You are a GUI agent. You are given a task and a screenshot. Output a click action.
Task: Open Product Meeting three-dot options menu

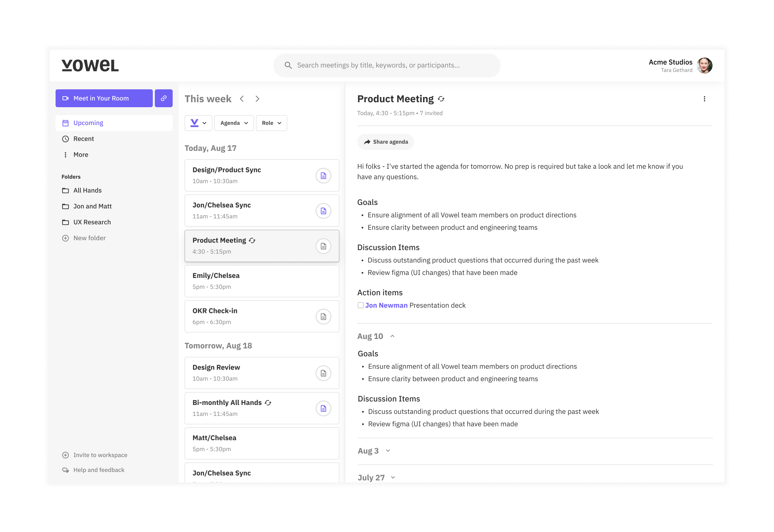tap(704, 99)
